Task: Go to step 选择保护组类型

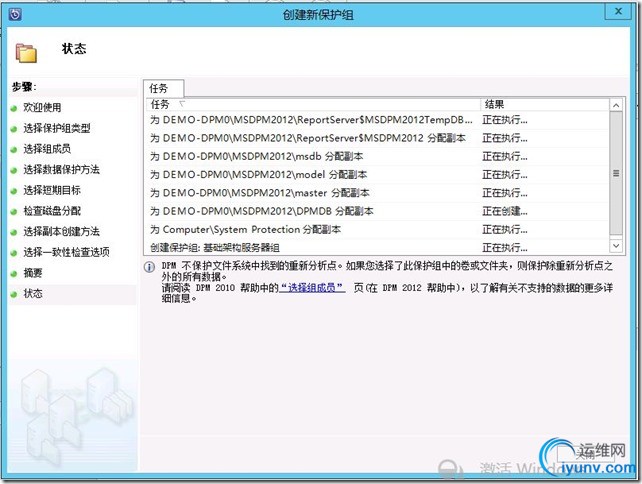Action: (x=57, y=129)
